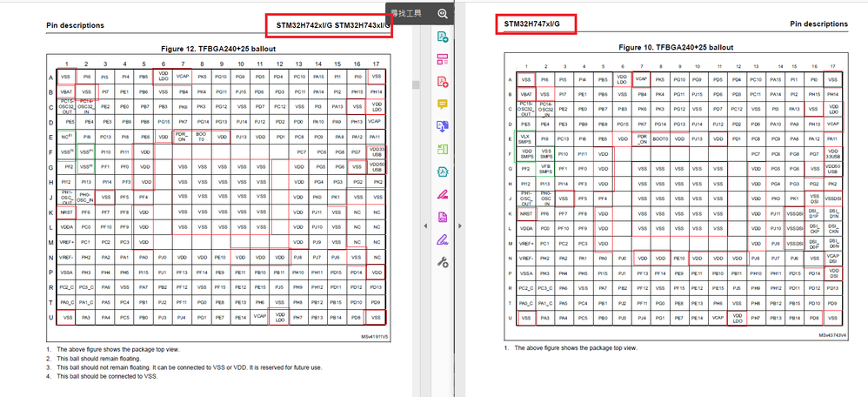Open the yellow Comment tool
Viewport: 868px width, 397px height.
point(443,104)
